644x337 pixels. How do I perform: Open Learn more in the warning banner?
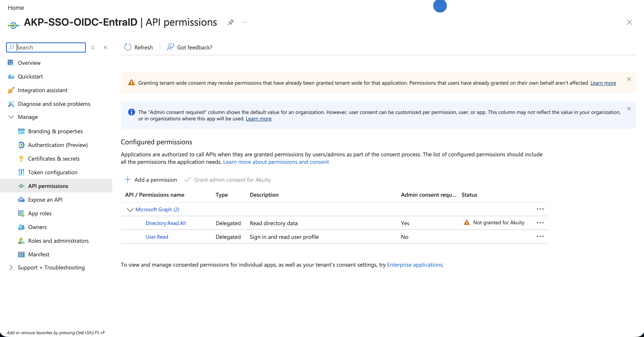click(603, 83)
